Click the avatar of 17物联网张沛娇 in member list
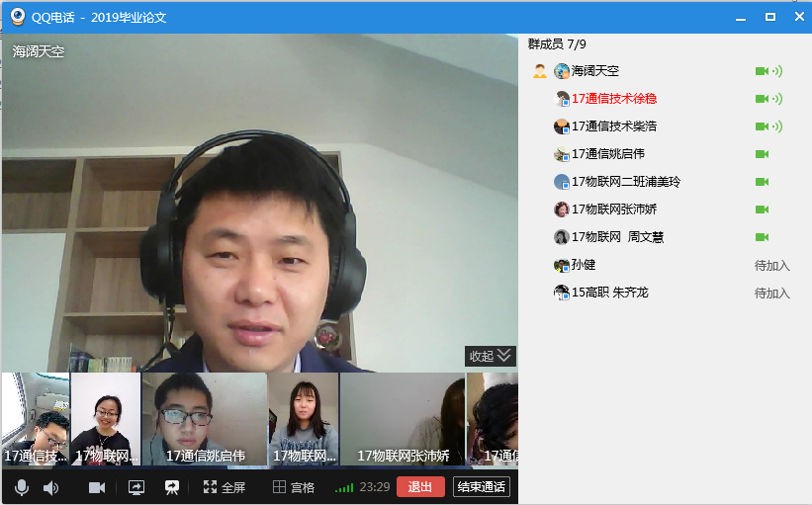 click(561, 210)
